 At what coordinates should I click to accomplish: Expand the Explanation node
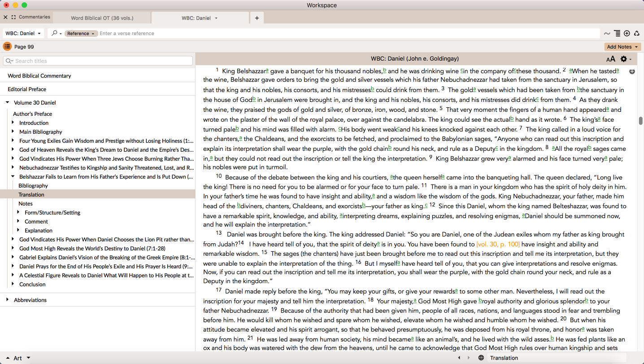click(x=18, y=230)
